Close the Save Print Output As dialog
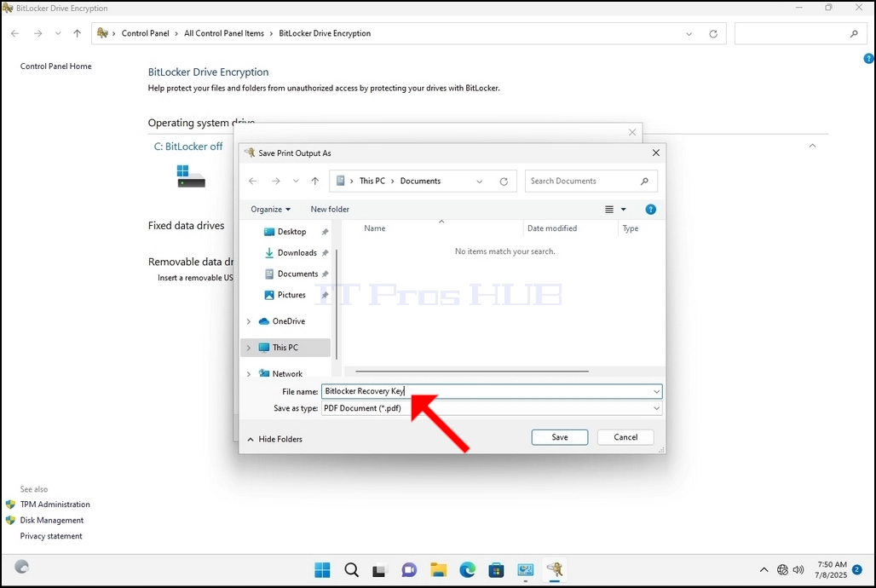876x588 pixels. click(x=656, y=153)
